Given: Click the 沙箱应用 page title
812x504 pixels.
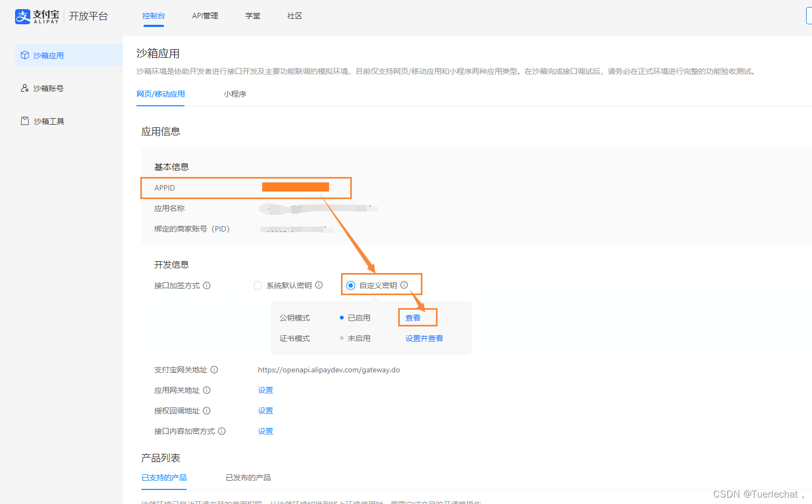Looking at the screenshot, I should pyautogui.click(x=158, y=53).
